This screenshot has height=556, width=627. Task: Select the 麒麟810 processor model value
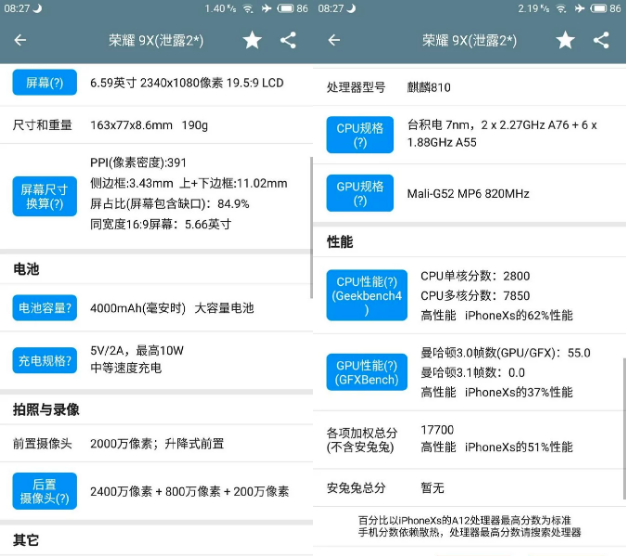(x=429, y=87)
